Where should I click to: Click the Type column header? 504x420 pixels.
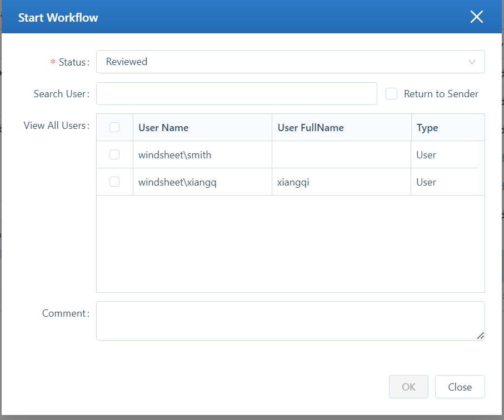(x=427, y=128)
